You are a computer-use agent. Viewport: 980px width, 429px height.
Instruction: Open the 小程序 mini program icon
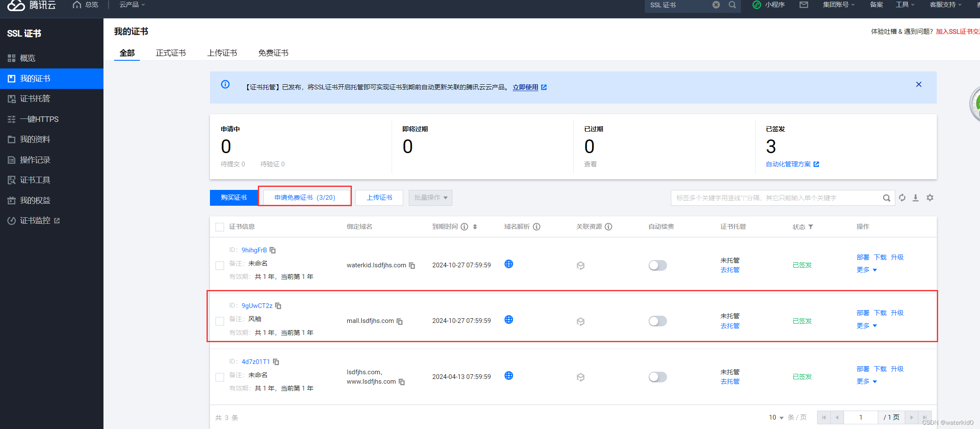[x=757, y=5]
